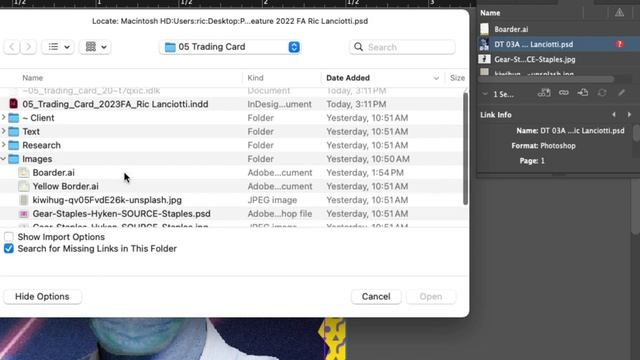Click the Hide Options button
Screen dimensions: 640x360
(42, 296)
